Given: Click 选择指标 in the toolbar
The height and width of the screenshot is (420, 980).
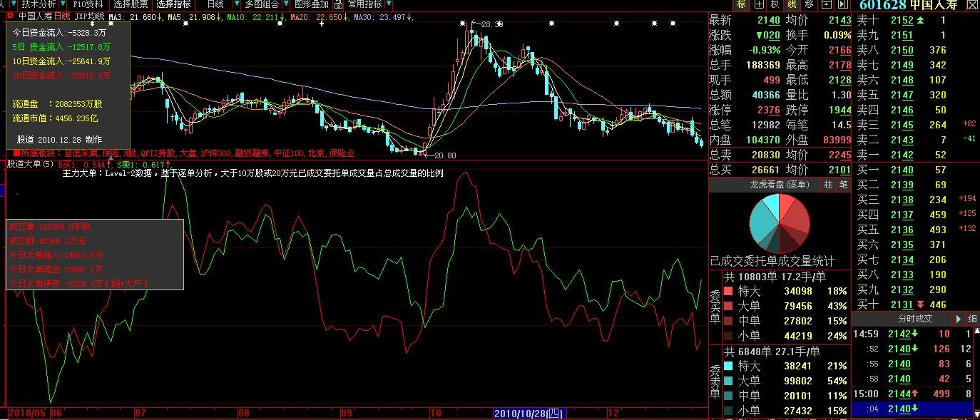Looking at the screenshot, I should coord(174,4).
